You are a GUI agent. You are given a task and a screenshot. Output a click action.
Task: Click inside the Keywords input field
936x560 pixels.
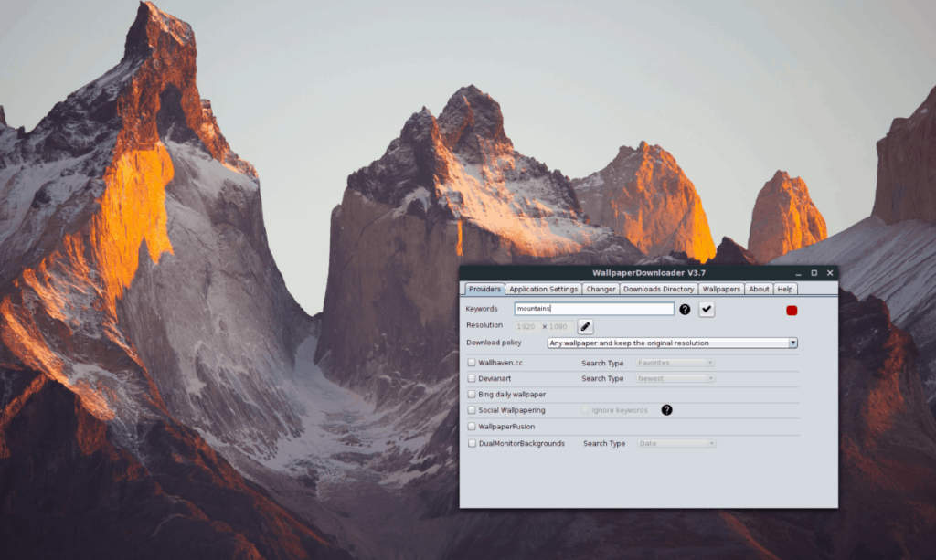coord(594,309)
